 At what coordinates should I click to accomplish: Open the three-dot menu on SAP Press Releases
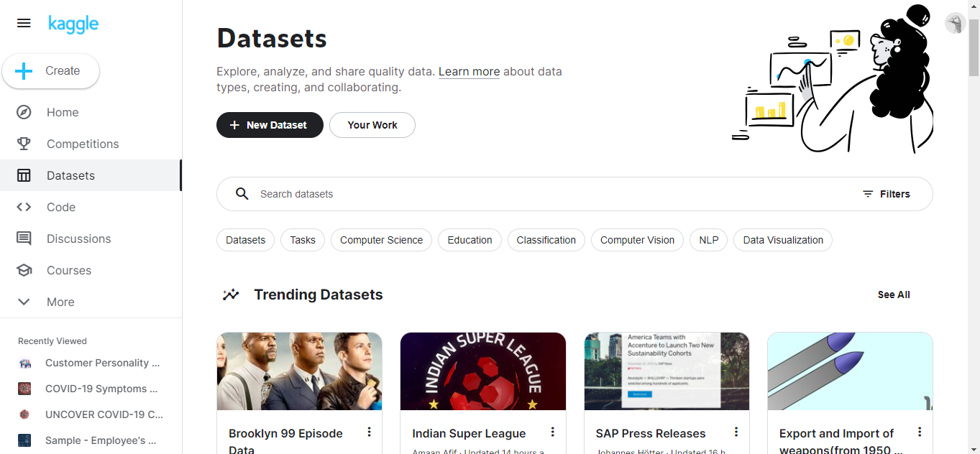pos(736,432)
